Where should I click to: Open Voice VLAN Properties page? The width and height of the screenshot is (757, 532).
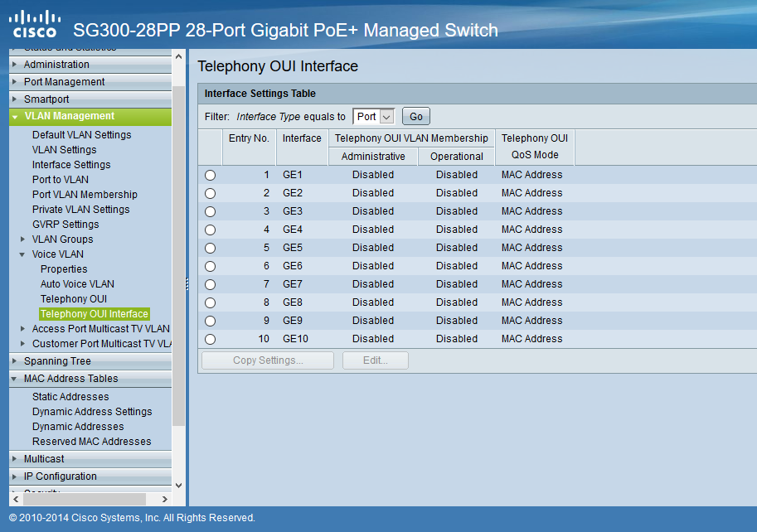[x=64, y=269]
